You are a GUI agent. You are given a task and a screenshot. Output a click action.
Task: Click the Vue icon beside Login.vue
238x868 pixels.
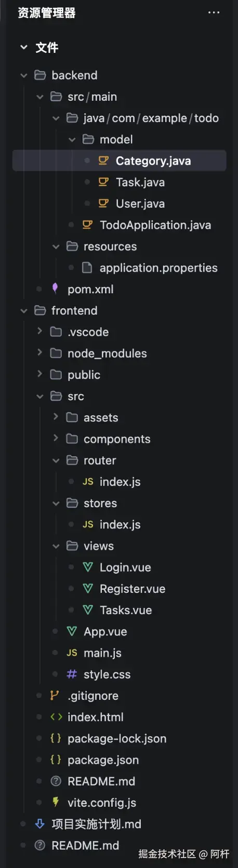(x=88, y=567)
